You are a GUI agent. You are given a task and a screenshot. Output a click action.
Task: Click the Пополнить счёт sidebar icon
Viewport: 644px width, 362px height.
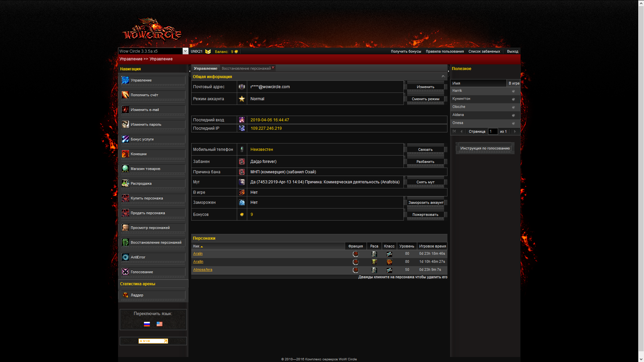[x=125, y=95]
